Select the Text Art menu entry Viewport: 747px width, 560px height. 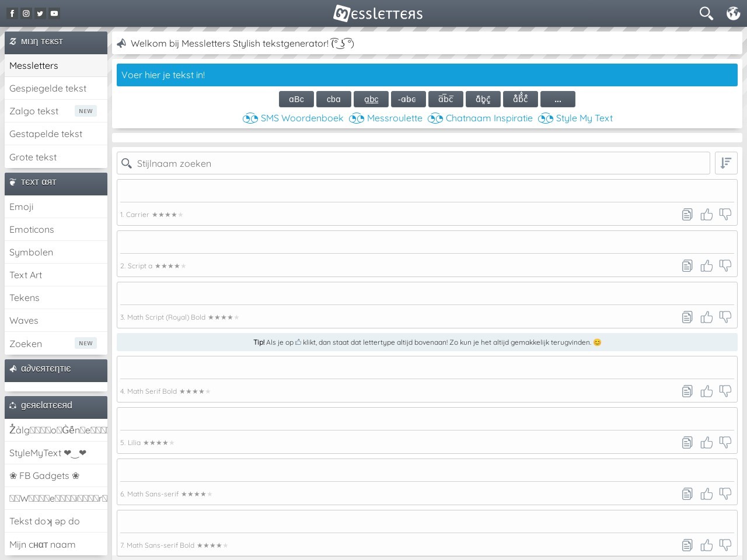[56, 275]
